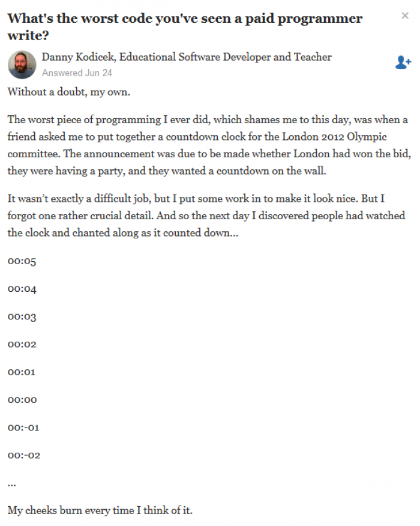Click the 00:01 countdown line
This screenshot has height=526, width=420.
pos(22,372)
